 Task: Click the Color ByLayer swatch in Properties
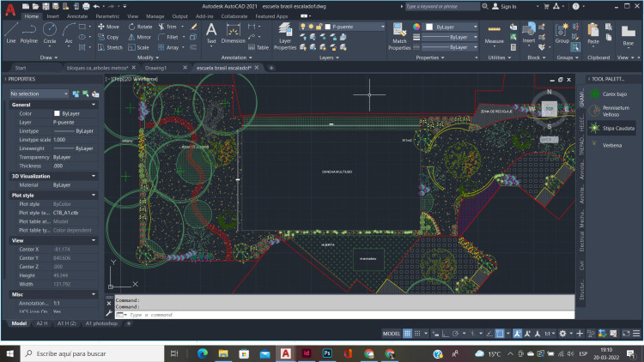click(x=57, y=114)
